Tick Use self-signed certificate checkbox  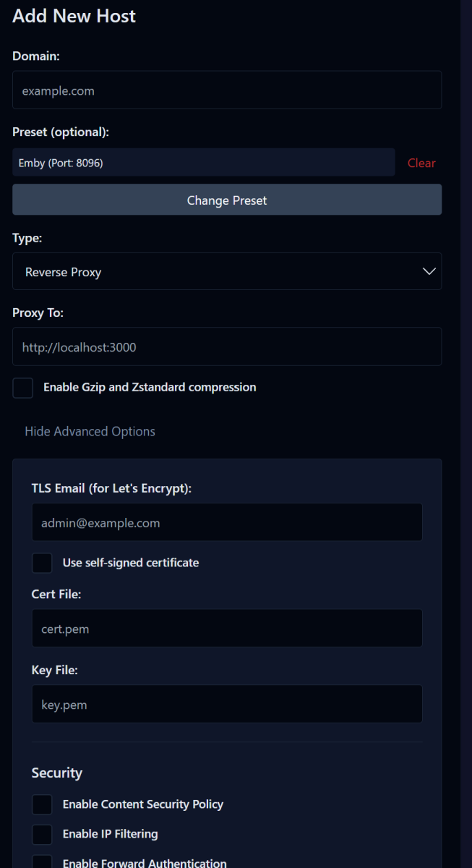43,563
